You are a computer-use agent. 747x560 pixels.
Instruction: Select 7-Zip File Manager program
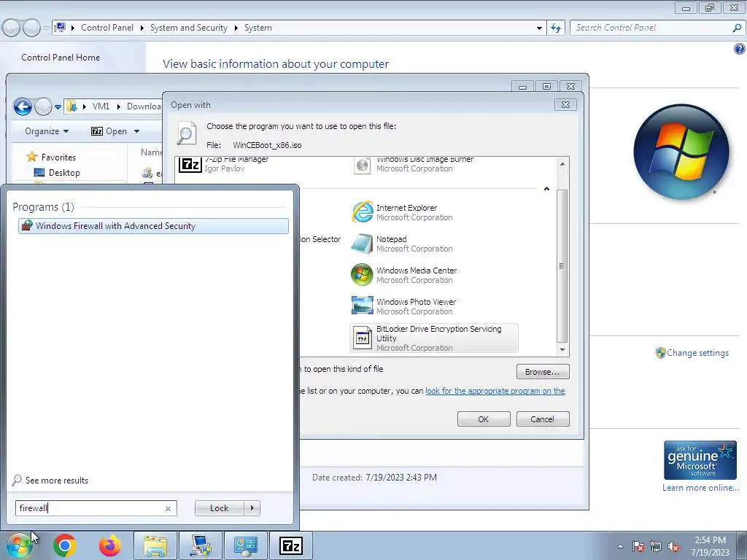[224, 164]
